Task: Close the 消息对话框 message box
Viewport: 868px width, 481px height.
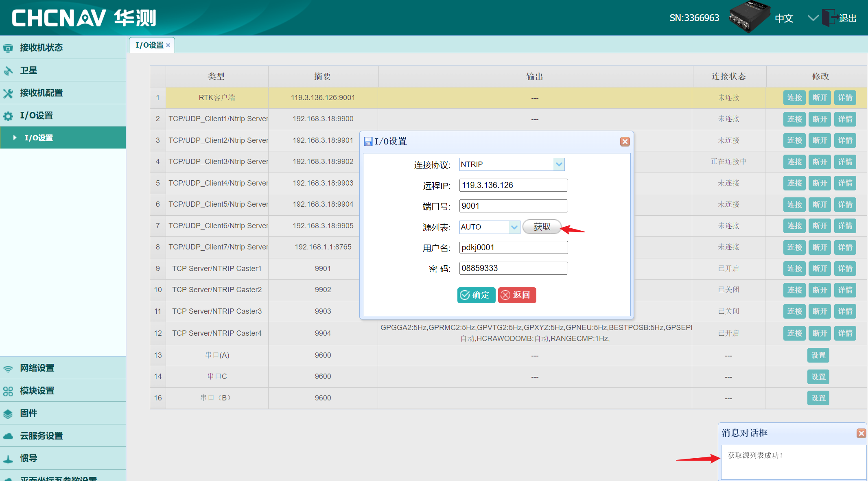Action: (861, 433)
